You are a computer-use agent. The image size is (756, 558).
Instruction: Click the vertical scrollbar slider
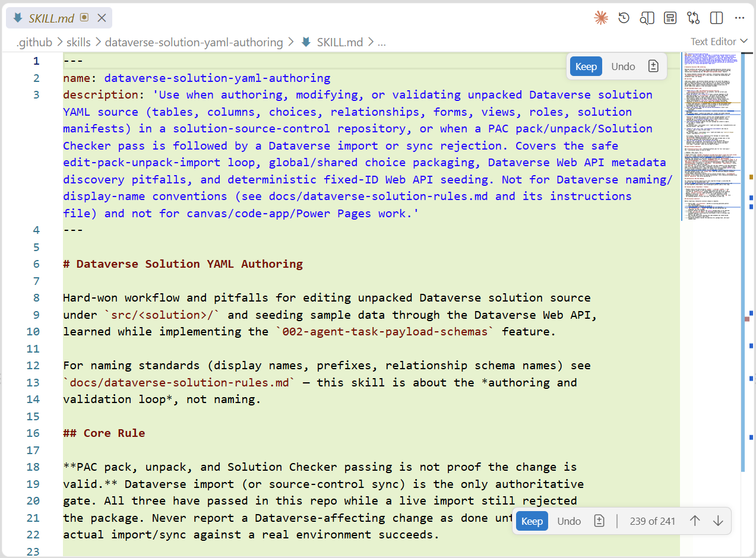743,261
